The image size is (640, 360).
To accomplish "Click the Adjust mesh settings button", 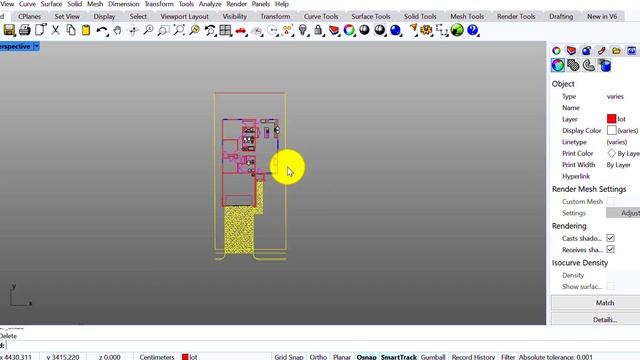I will tap(623, 213).
